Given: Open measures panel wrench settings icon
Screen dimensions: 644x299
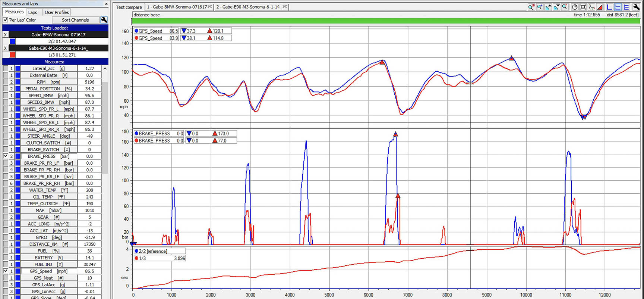Looking at the screenshot, I should pos(104,20).
